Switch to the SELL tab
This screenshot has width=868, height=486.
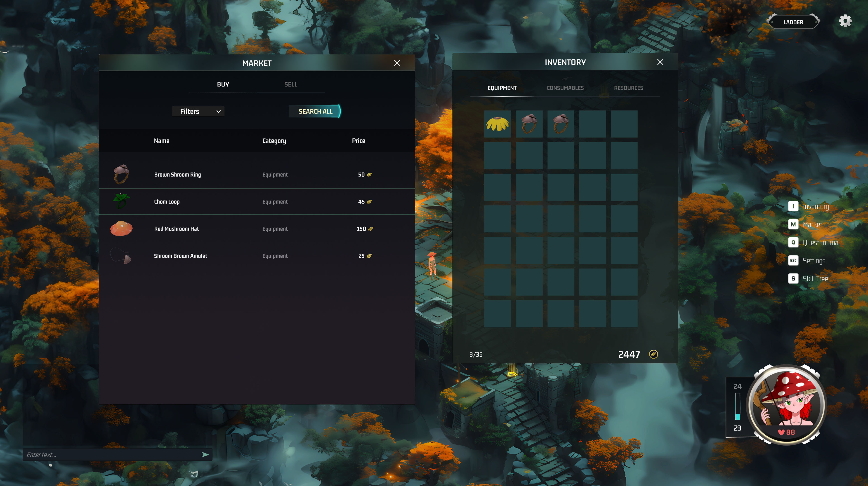tap(290, 84)
